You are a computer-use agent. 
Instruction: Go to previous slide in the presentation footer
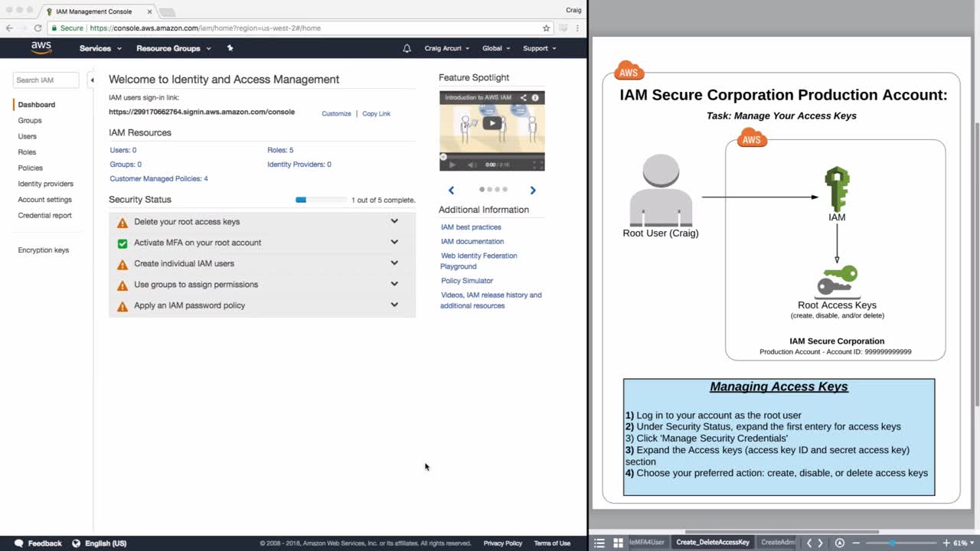click(x=809, y=543)
